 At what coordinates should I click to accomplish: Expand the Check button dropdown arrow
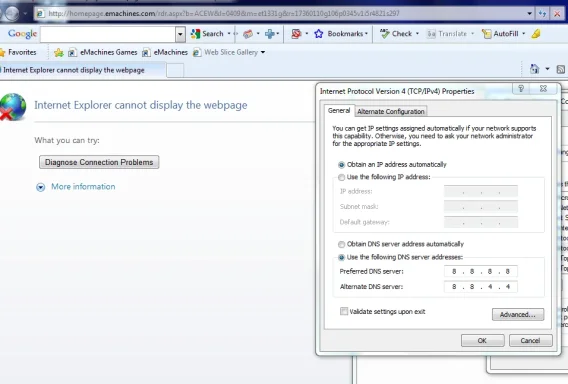(x=417, y=34)
